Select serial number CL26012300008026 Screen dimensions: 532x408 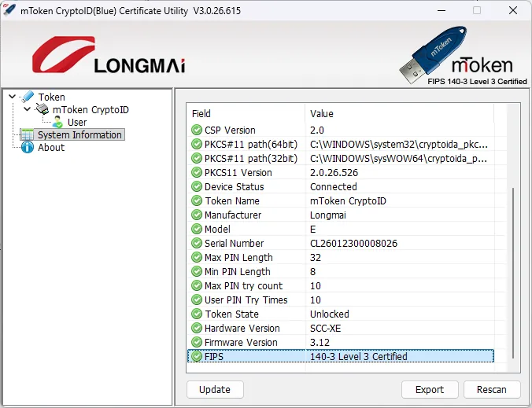coord(353,244)
